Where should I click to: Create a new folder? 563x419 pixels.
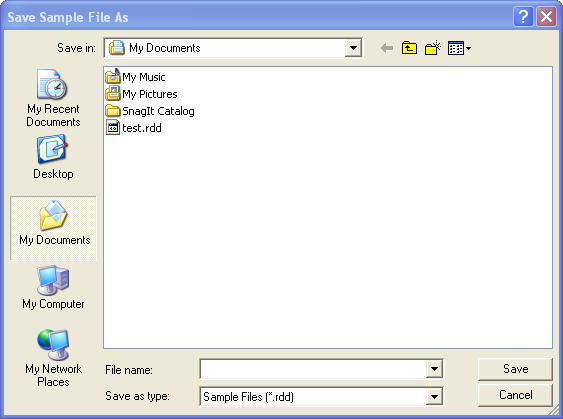pyautogui.click(x=433, y=48)
